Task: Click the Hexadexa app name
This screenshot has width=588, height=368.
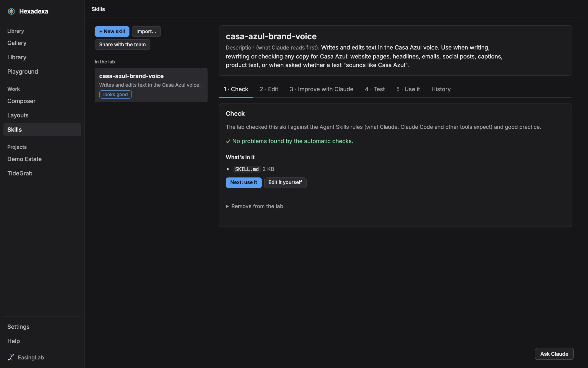Action: 34,11
